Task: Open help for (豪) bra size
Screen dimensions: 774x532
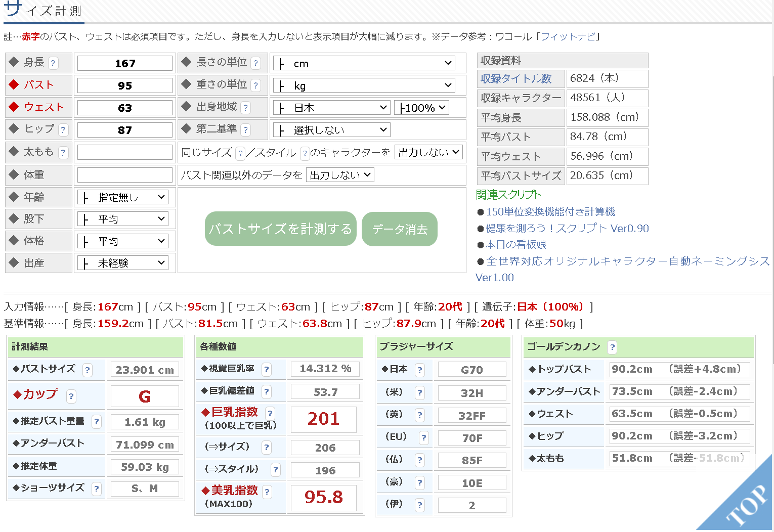Action: click(x=419, y=483)
